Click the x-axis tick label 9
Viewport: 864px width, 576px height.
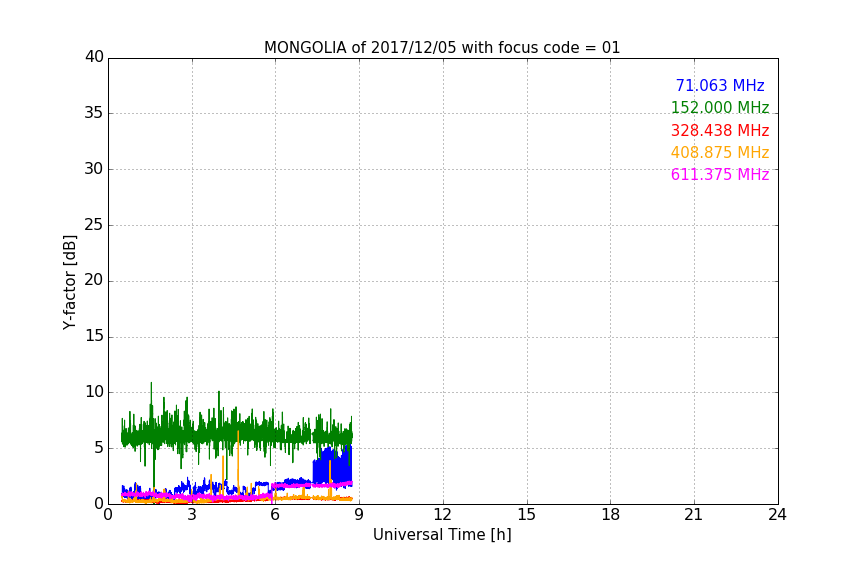point(359,515)
